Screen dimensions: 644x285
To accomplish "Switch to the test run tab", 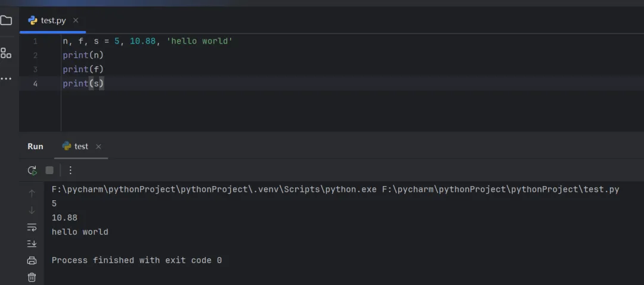I will tap(80, 147).
